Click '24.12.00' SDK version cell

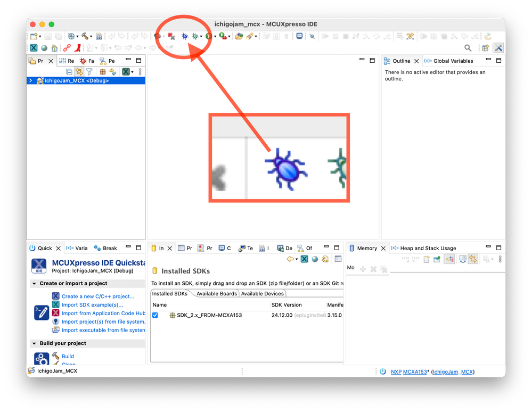(x=282, y=315)
